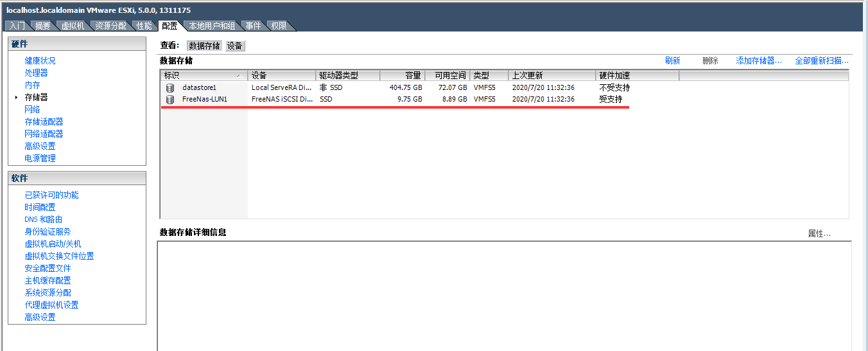Screen dimensions: 868x351
Task: Switch to the 设备 view
Action: tap(235, 46)
